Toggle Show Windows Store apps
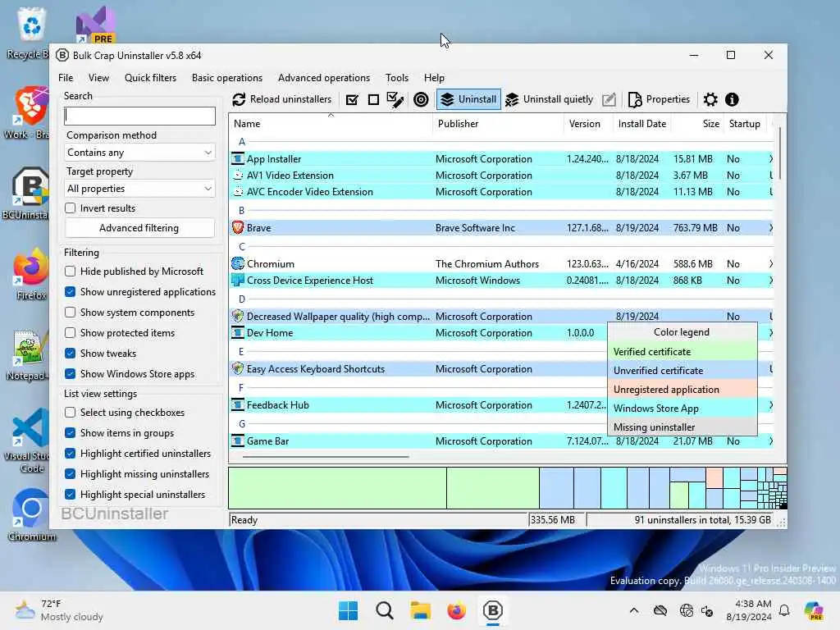This screenshot has width=840, height=630. point(71,373)
